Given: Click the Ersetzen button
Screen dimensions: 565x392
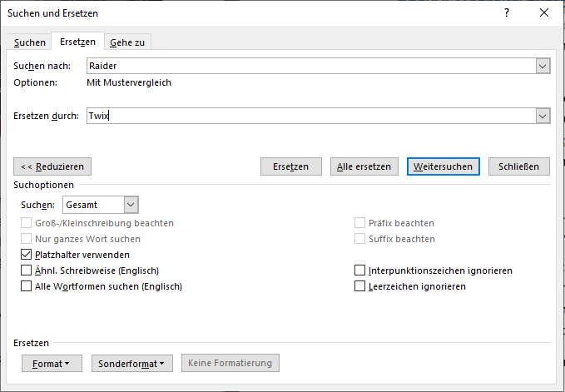Looking at the screenshot, I should pyautogui.click(x=290, y=166).
